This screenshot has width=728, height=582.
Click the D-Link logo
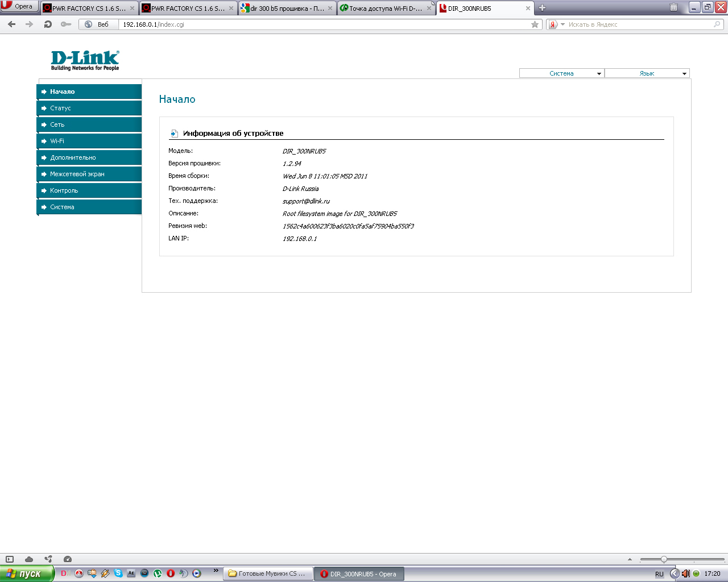tap(85, 60)
